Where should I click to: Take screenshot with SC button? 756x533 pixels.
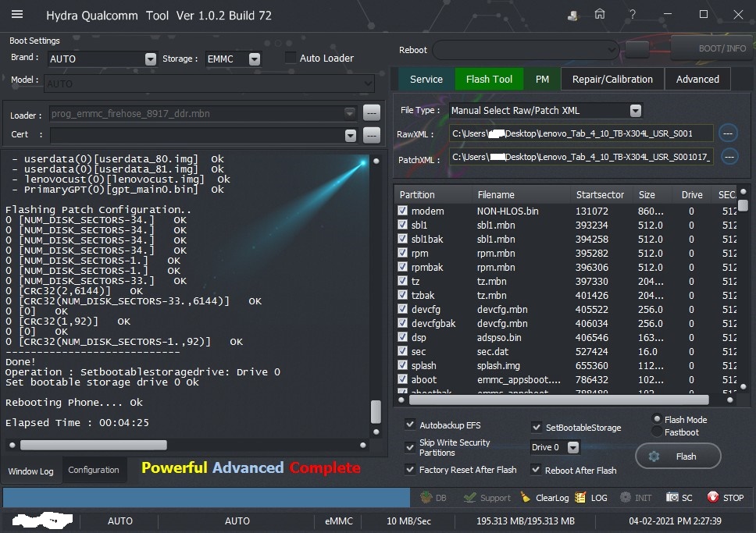(679, 497)
